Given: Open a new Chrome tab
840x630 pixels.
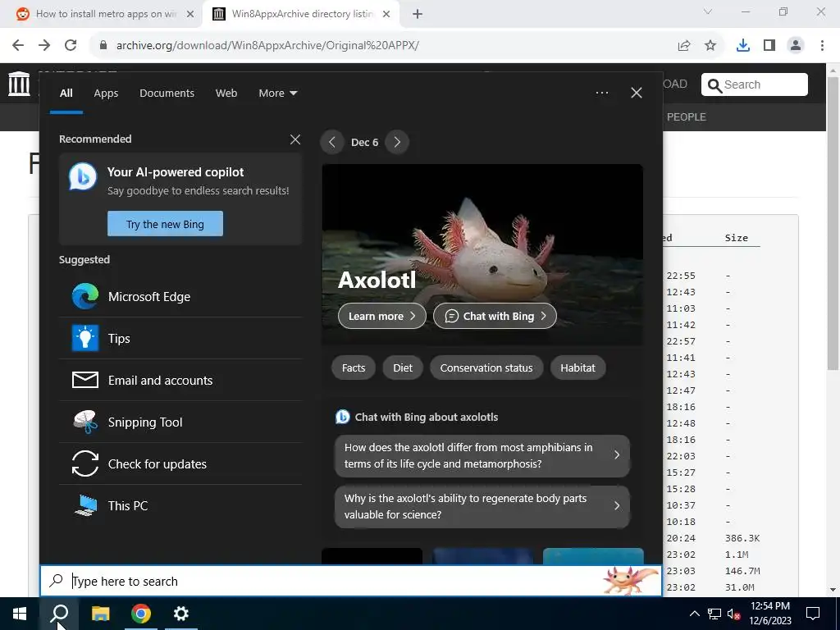Looking at the screenshot, I should [x=418, y=14].
